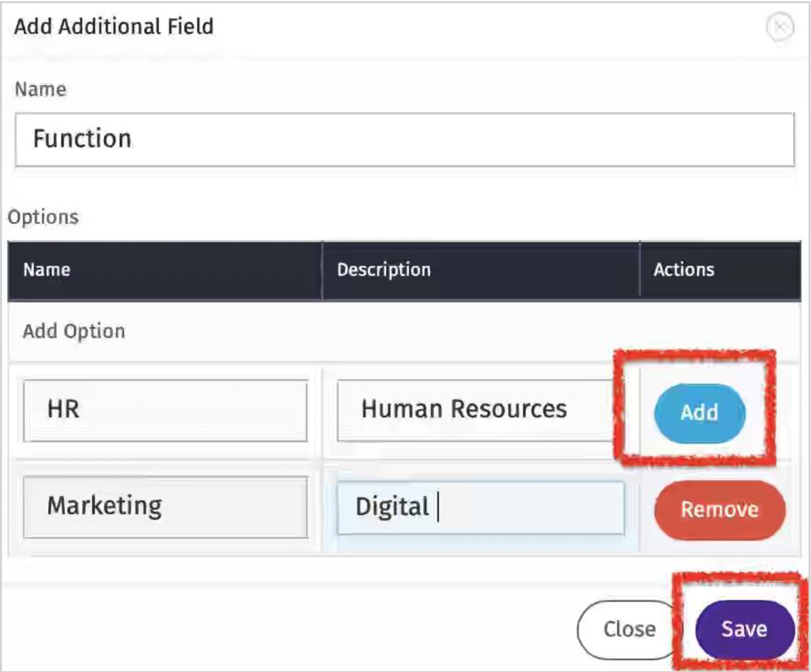The height and width of the screenshot is (672, 811).
Task: Click the Add Additional Field title
Action: pyautogui.click(x=114, y=27)
